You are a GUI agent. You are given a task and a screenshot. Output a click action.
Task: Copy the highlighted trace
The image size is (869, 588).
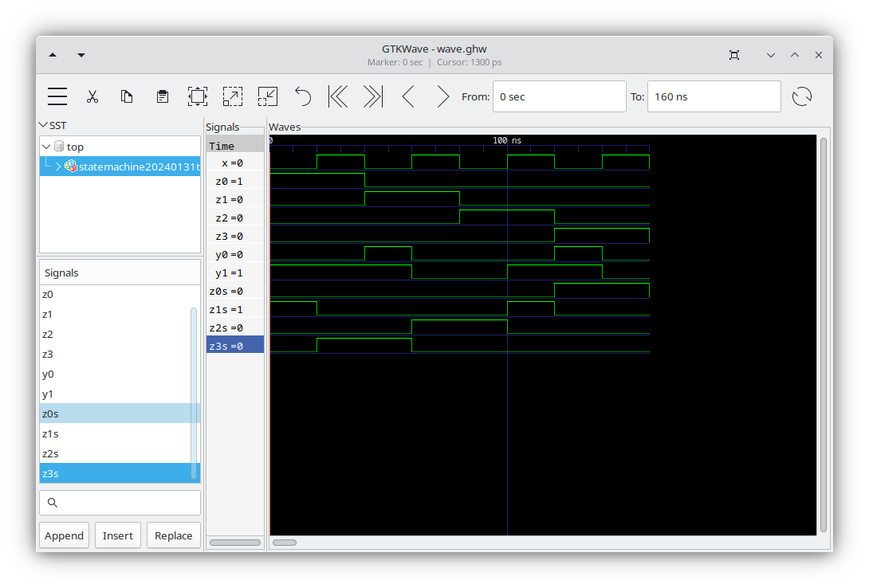coord(126,96)
